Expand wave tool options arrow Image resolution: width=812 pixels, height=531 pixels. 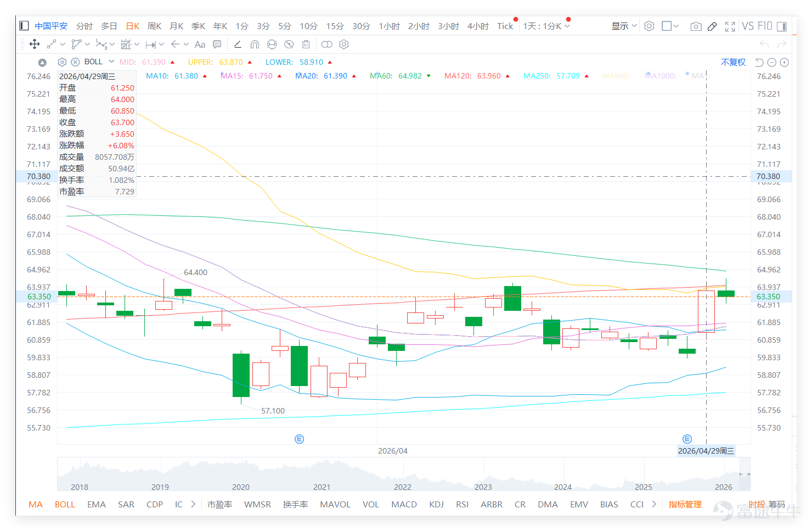coord(112,44)
